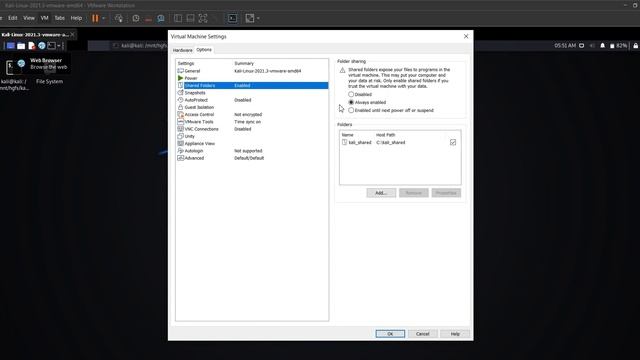Click the volume speaker icon in Kali panel
Image resolution: width=640 pixels, height=360 pixels.
592,46
